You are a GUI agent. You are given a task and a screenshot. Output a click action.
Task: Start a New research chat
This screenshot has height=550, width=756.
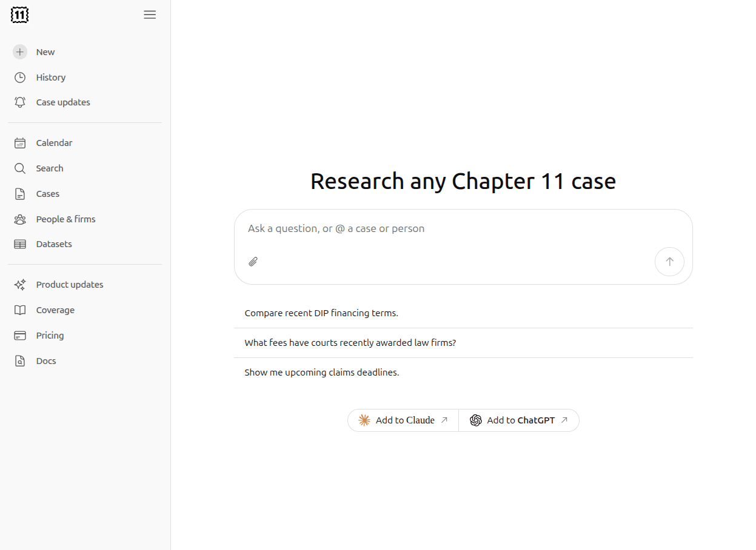point(45,52)
